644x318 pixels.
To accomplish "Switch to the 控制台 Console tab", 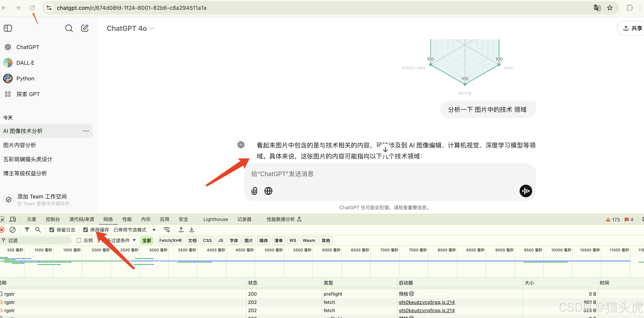I will tap(53, 219).
